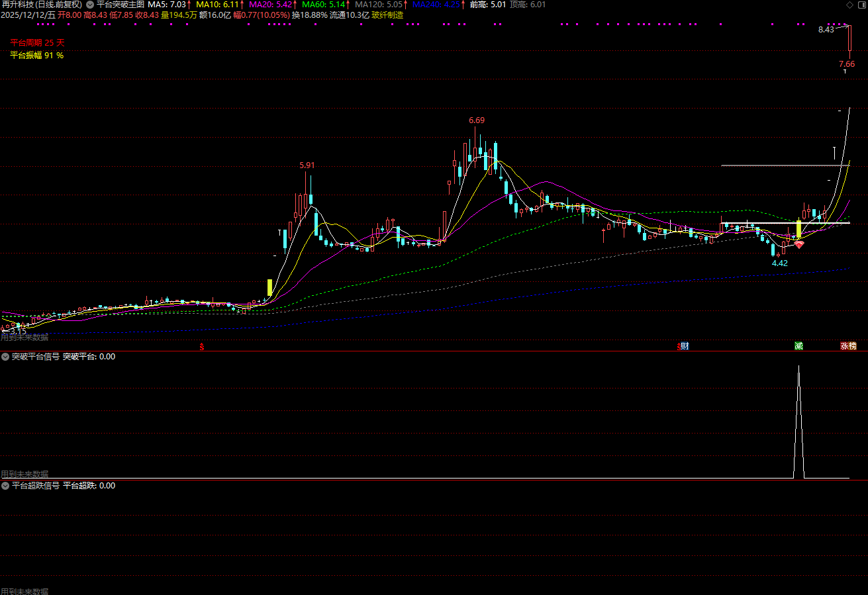Click the dark red 涨 marker

(844, 346)
